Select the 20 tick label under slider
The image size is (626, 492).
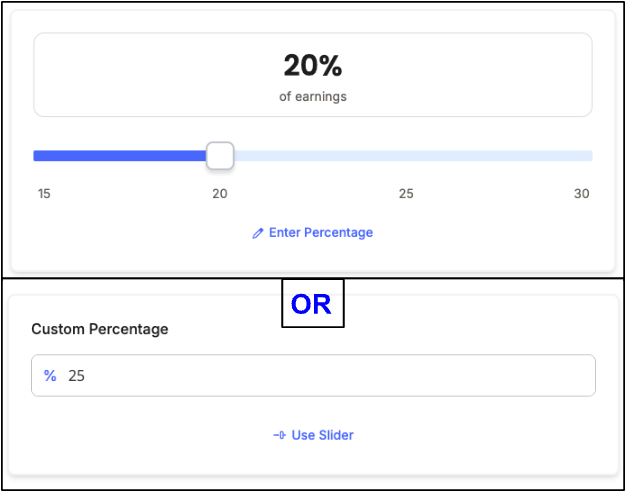[220, 194]
